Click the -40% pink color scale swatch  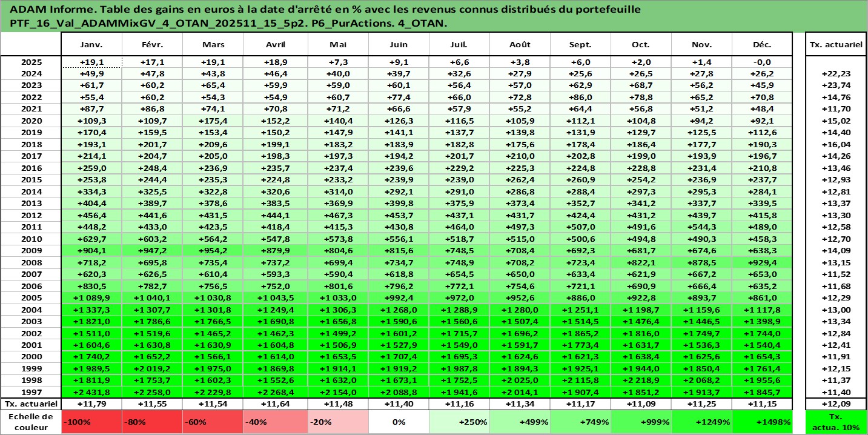point(276,422)
